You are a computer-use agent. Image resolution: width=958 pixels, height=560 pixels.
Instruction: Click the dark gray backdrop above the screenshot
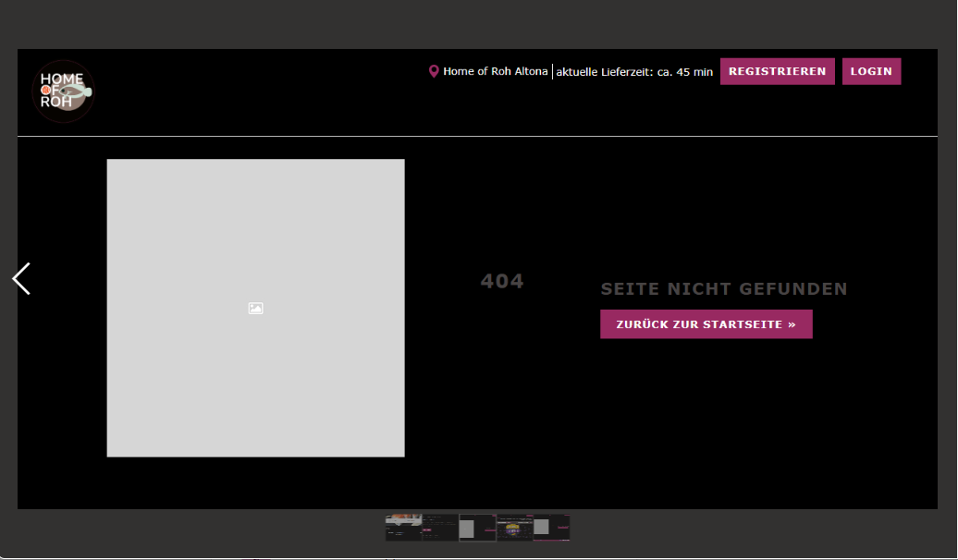point(478,23)
